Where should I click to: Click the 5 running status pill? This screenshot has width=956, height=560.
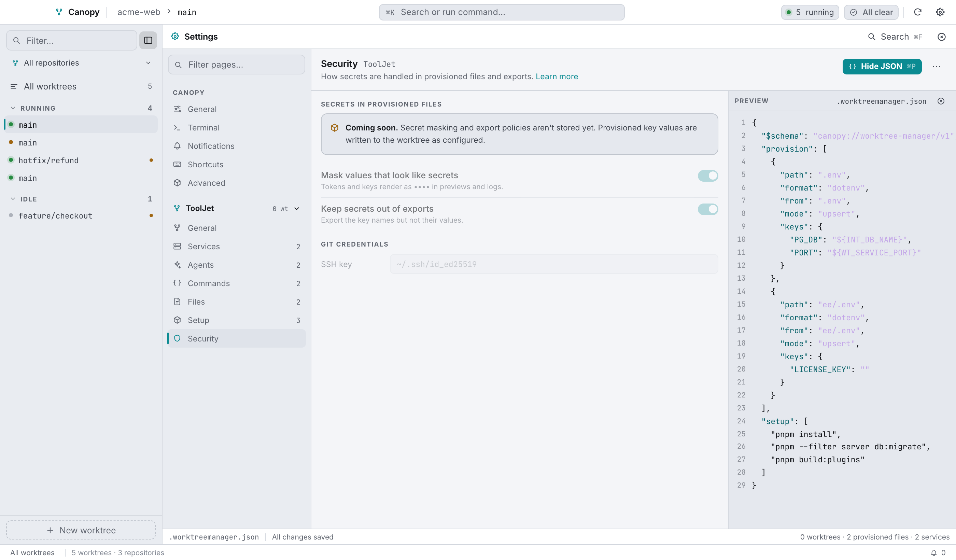(810, 12)
